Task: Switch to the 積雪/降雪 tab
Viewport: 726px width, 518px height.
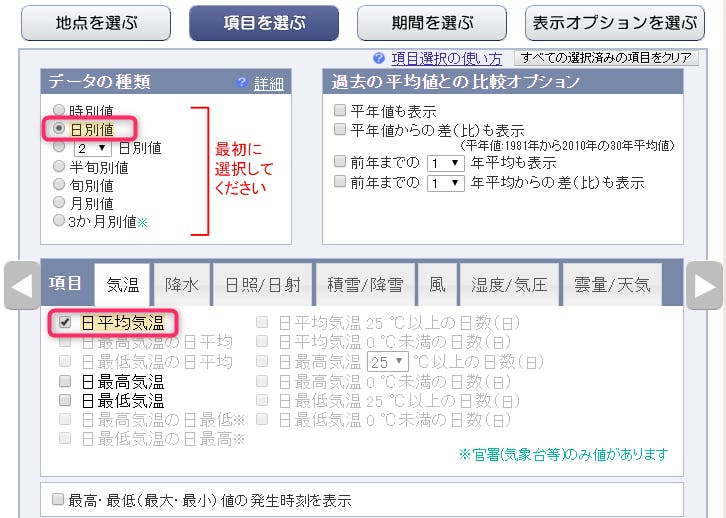Action: tap(365, 285)
